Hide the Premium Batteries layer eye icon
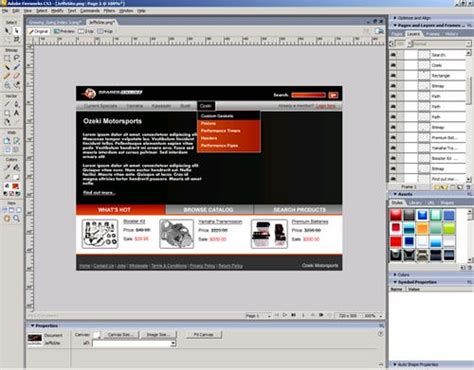This screenshot has width=474, height=370. coord(393,137)
